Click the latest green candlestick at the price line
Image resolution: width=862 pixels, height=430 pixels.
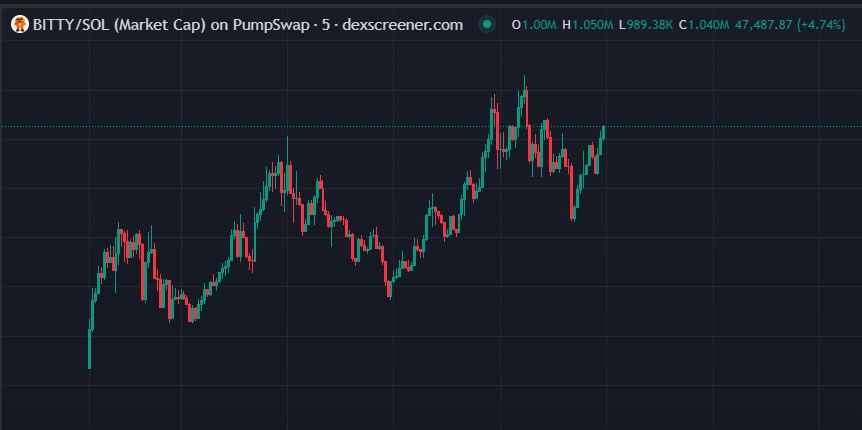[x=603, y=133]
